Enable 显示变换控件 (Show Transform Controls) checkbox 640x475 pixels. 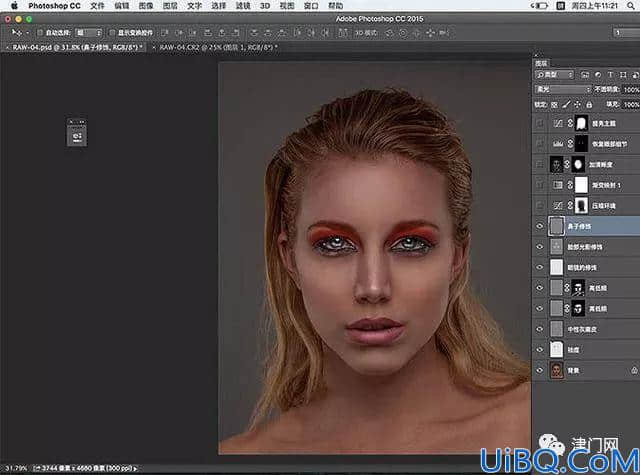(x=112, y=32)
